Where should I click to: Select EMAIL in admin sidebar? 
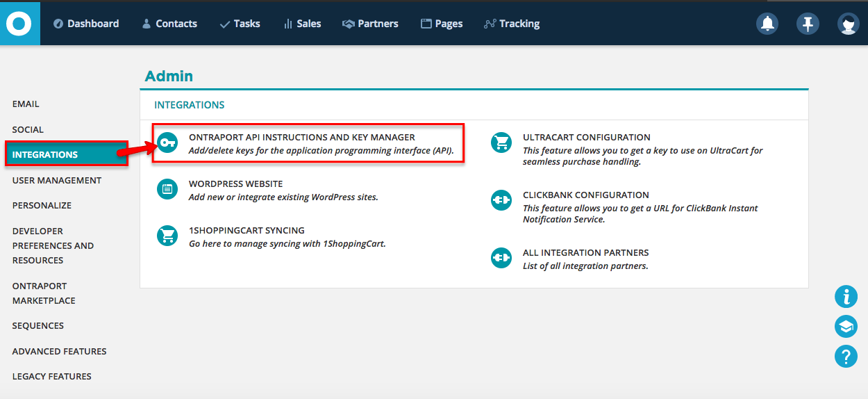pyautogui.click(x=26, y=104)
